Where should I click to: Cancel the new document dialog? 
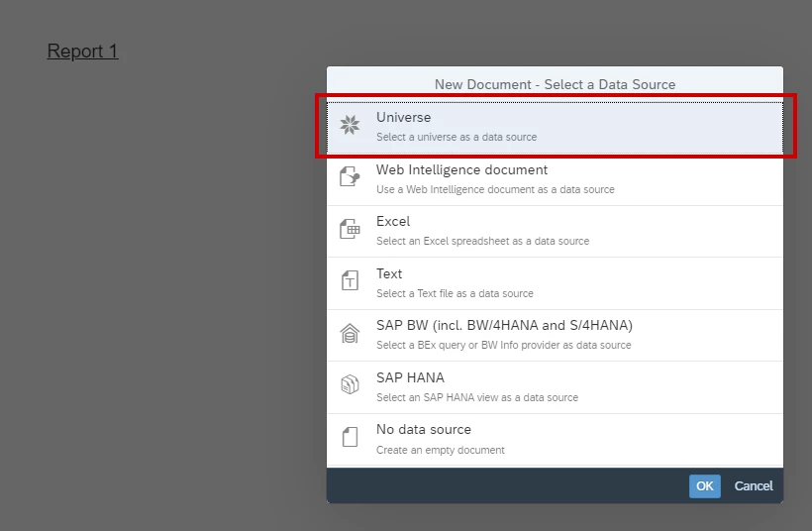click(x=754, y=486)
